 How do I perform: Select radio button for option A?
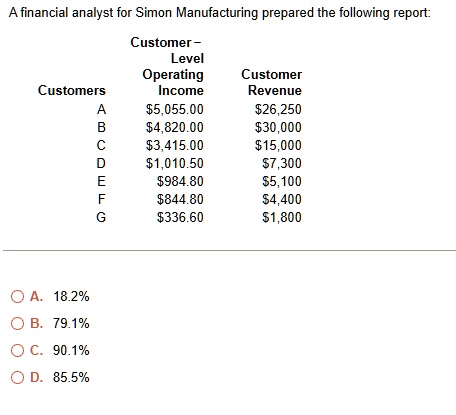click(17, 296)
